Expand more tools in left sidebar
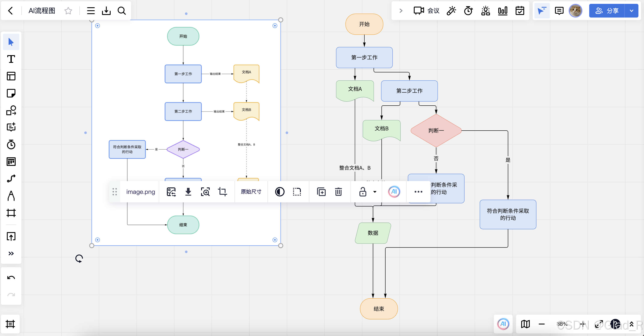The image size is (644, 336). pos(11,253)
